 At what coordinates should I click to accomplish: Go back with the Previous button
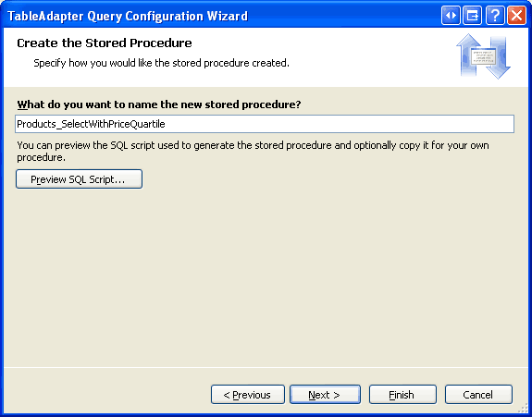coord(247,395)
